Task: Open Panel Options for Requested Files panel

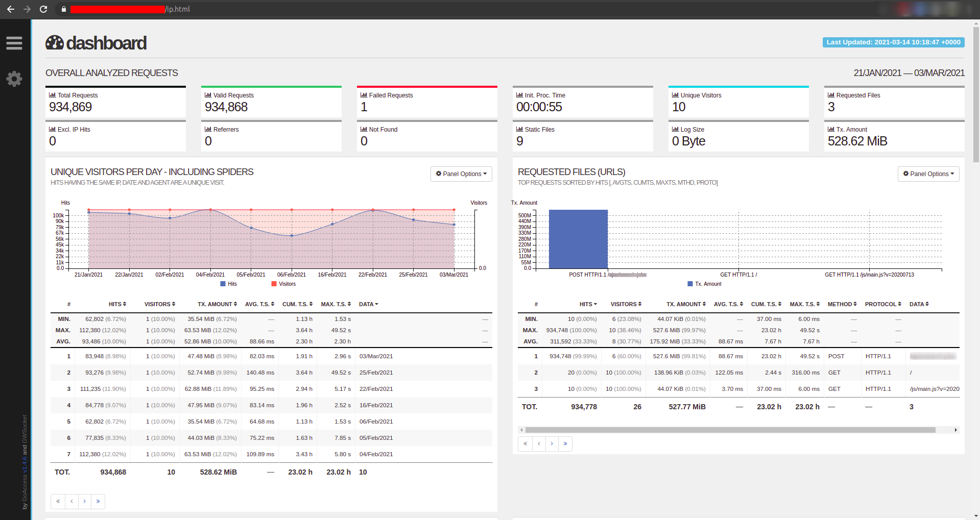Action: click(x=928, y=174)
